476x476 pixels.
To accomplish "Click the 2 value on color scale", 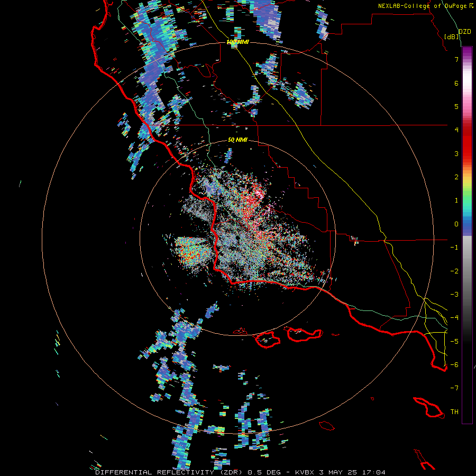I will (x=456, y=177).
